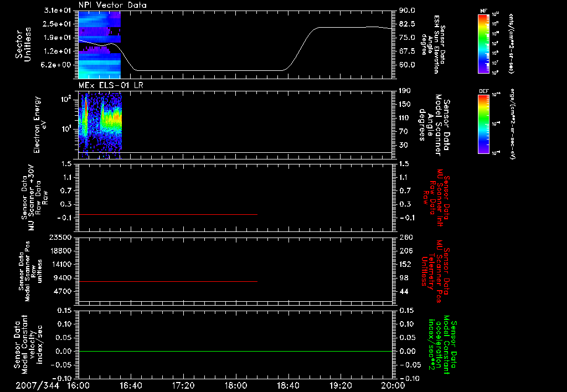Click the 19:20 time axis label
Screen dimensions: 567x392
click(341, 385)
